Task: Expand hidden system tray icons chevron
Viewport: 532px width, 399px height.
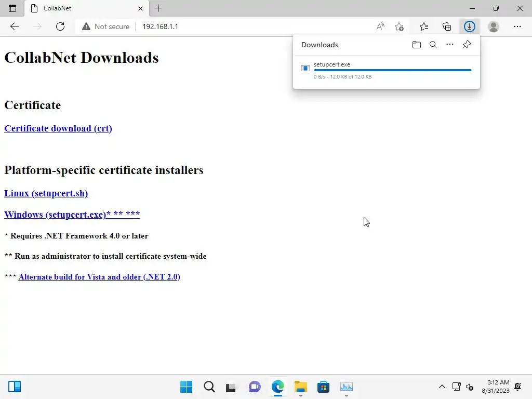Action: [442, 387]
